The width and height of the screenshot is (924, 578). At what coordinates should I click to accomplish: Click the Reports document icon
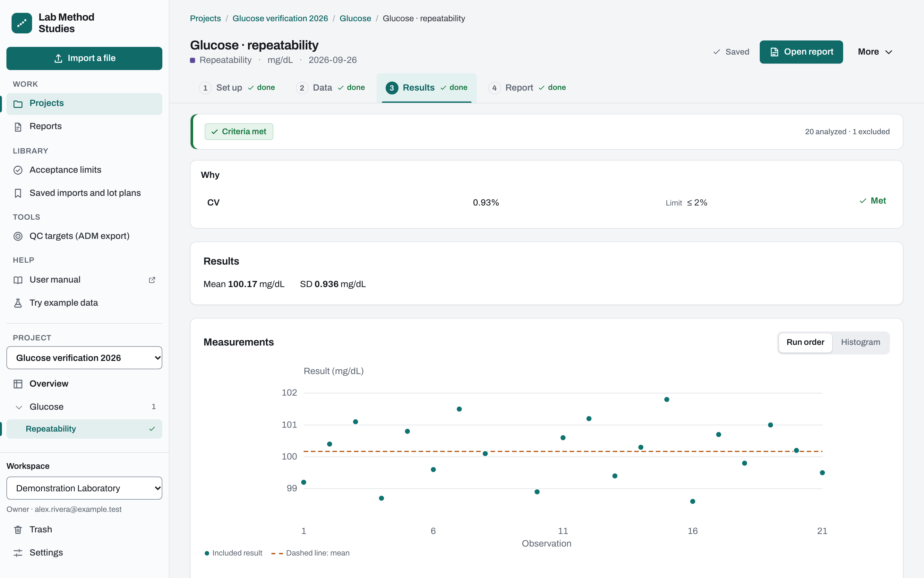coord(18,127)
